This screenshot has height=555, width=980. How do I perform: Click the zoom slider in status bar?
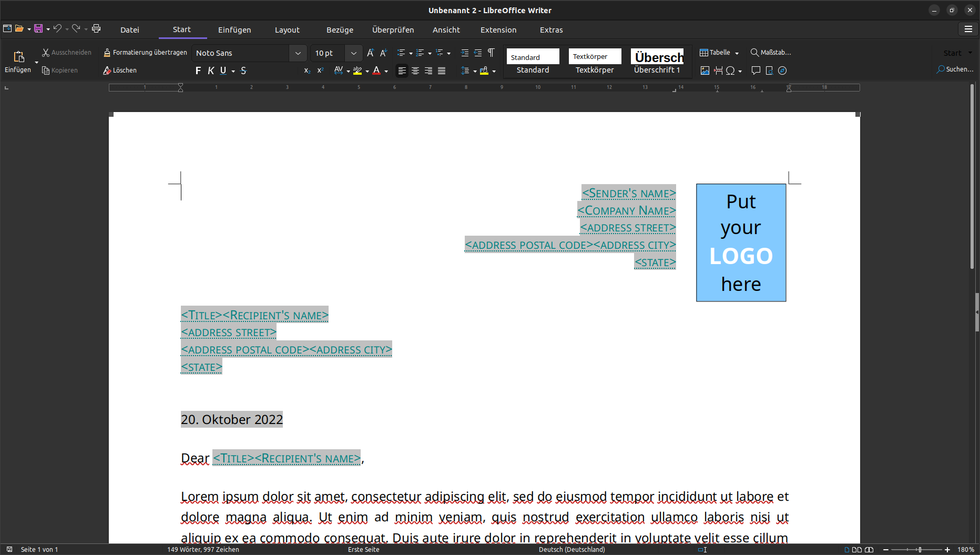920,550
